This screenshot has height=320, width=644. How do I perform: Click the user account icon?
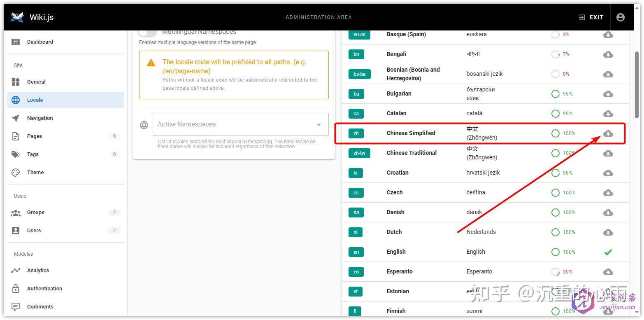621,17
